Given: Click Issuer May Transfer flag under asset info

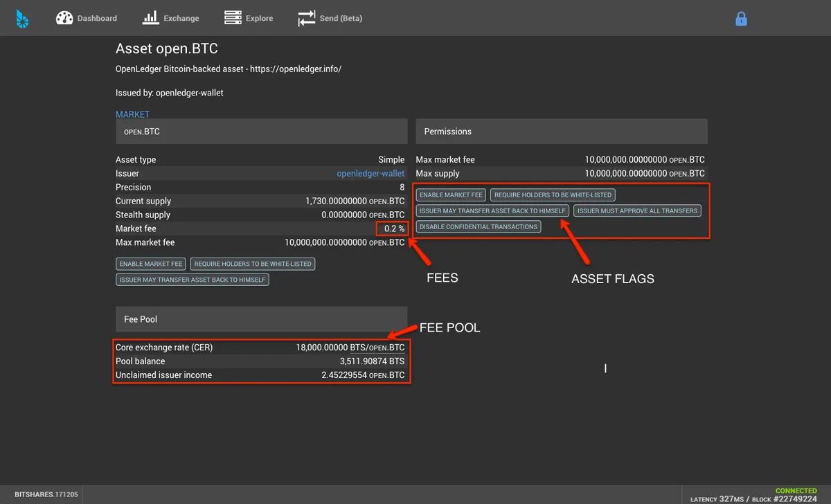Looking at the screenshot, I should 193,280.
